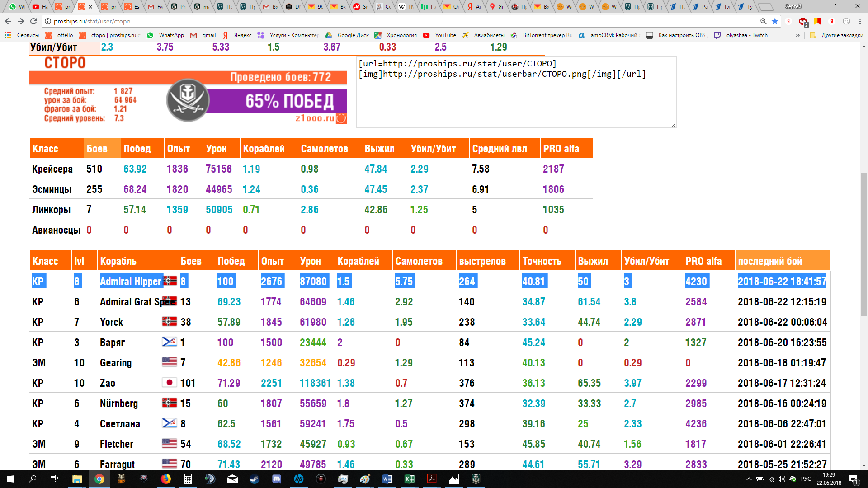This screenshot has height=488, width=868.
Task: Click the Admiral Hipper ship link
Action: click(x=130, y=282)
